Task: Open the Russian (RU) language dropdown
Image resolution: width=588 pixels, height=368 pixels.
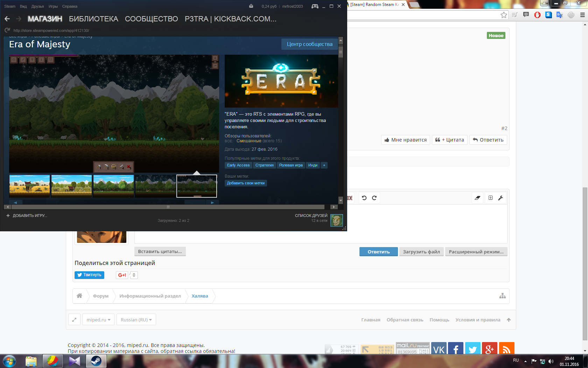Action: click(x=136, y=320)
